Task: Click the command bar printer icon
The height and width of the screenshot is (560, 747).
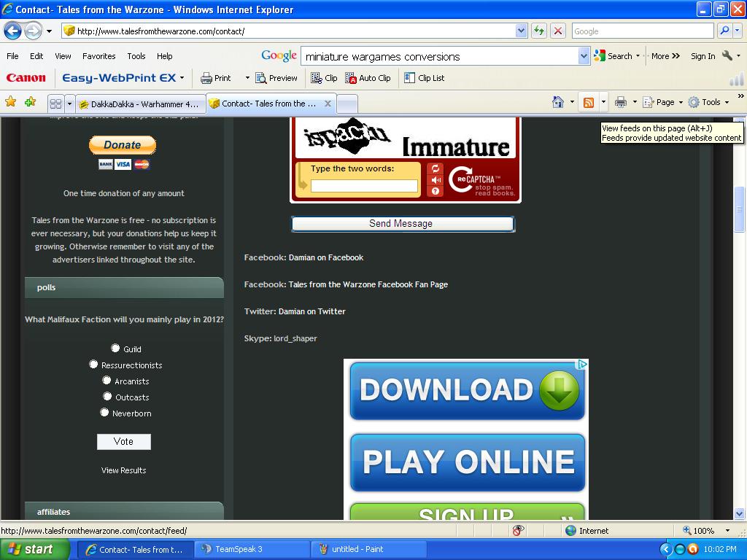Action: tap(620, 102)
